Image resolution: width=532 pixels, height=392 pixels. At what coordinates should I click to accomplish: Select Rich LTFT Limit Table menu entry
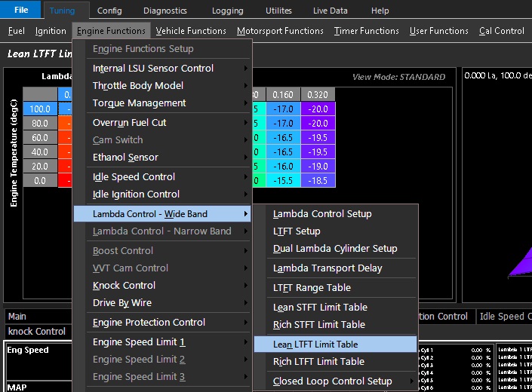318,362
